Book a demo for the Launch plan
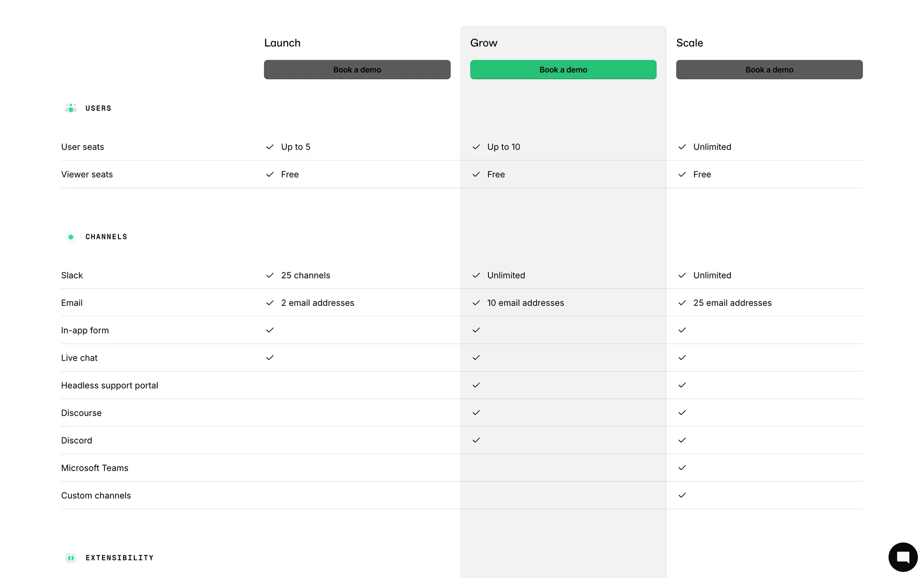This screenshot has height=578, width=924. click(x=357, y=70)
